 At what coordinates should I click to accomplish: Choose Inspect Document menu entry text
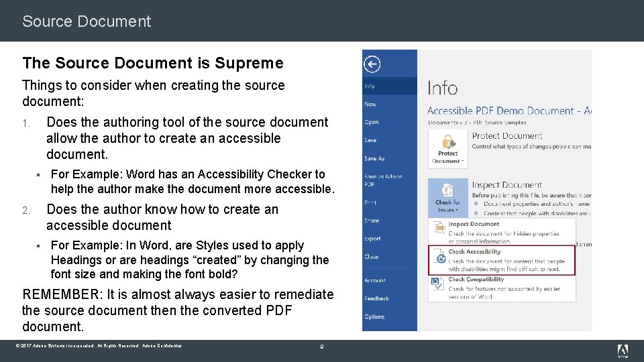point(474,224)
